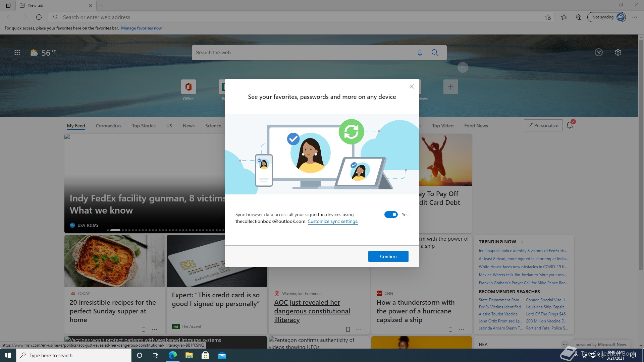Turn off the sync Yes toggle
This screenshot has height=362, width=644.
click(x=391, y=215)
